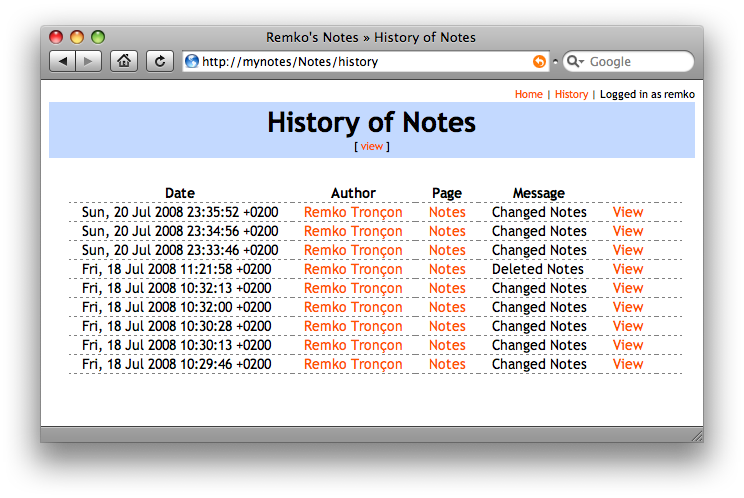View the oldest revision from 10:29:46
The image size is (744, 498).
click(627, 364)
